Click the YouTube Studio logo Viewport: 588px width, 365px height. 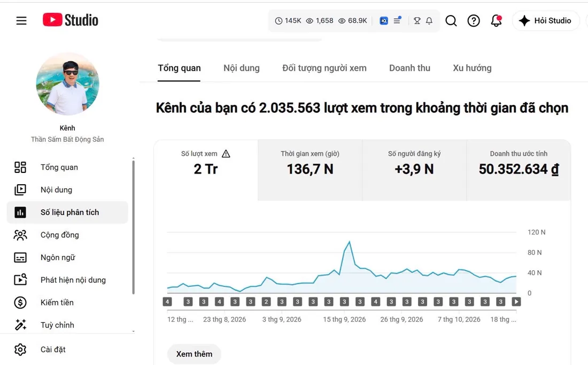pos(71,20)
